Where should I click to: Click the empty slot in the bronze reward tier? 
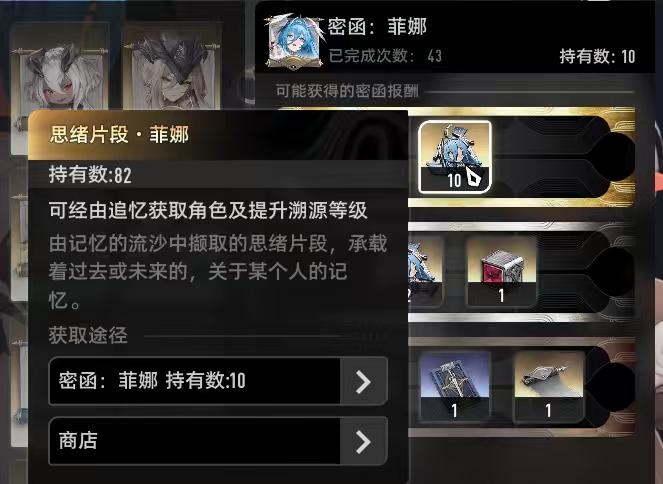611,386
